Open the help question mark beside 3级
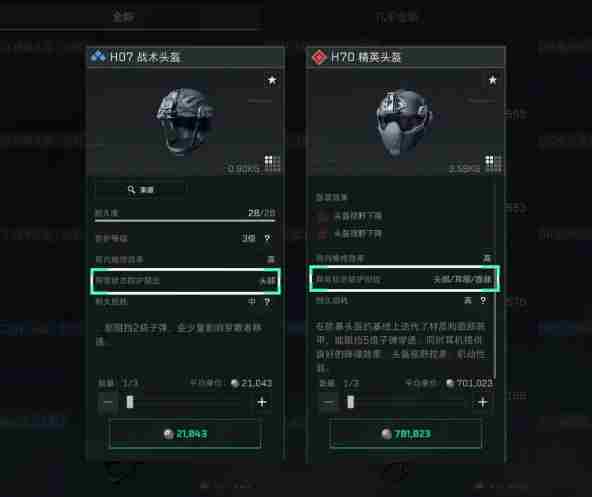 coord(267,238)
